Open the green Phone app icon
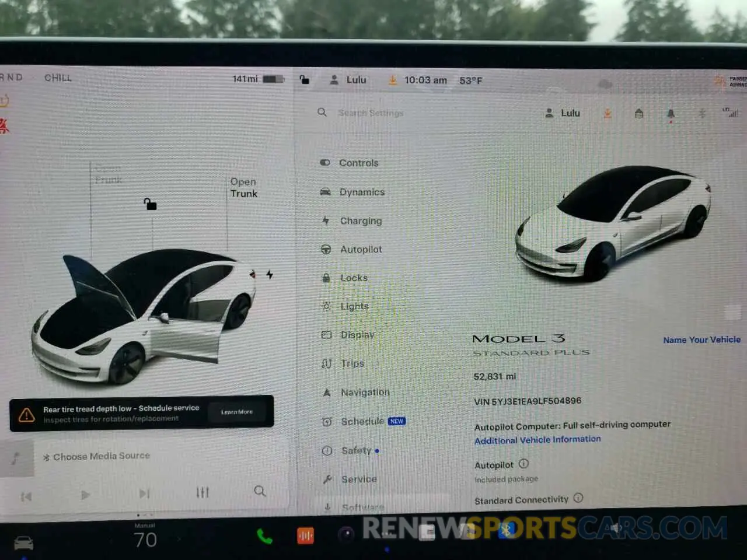747x560 pixels. tap(264, 537)
